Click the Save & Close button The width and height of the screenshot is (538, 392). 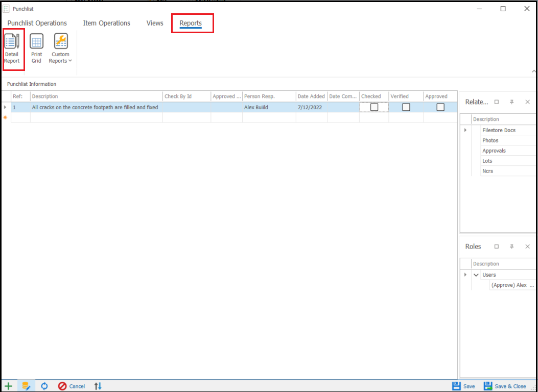505,386
